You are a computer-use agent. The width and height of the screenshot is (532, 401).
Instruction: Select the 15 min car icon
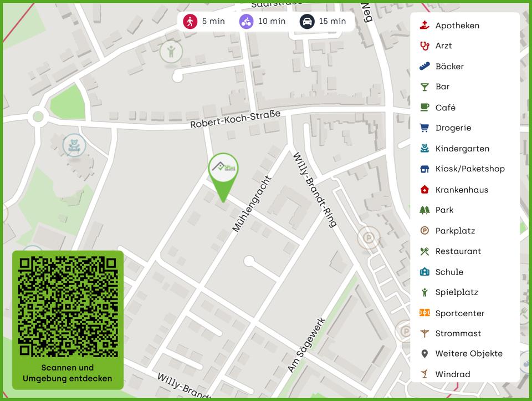tap(307, 21)
